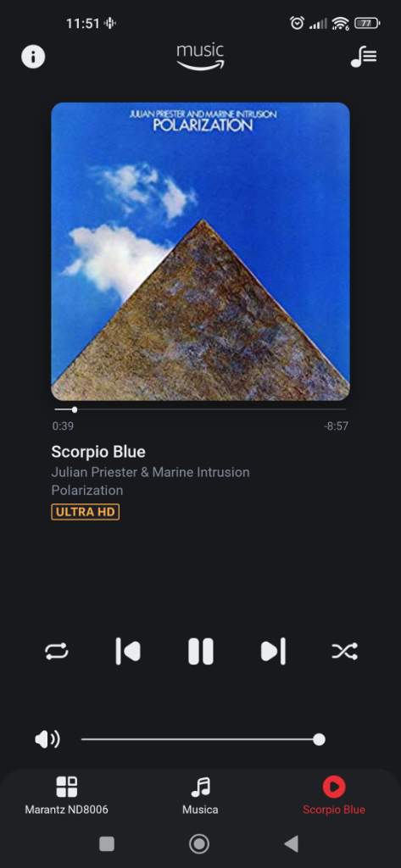Tap the ULTRA HD quality badge
This screenshot has height=868, width=401.
tap(86, 512)
